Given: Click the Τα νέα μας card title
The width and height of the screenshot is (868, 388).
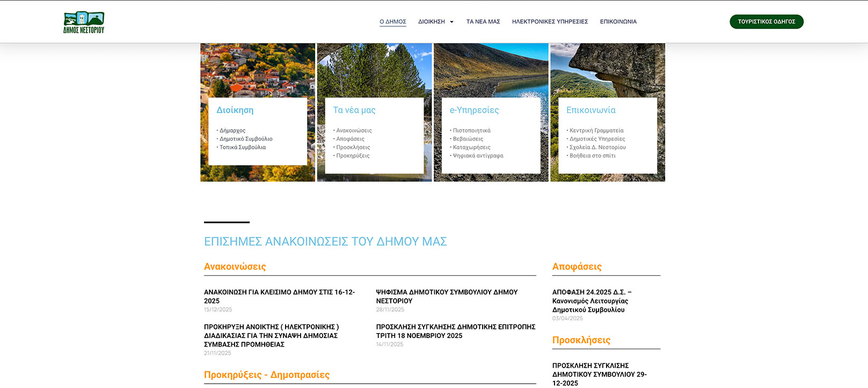Looking at the screenshot, I should [354, 110].
